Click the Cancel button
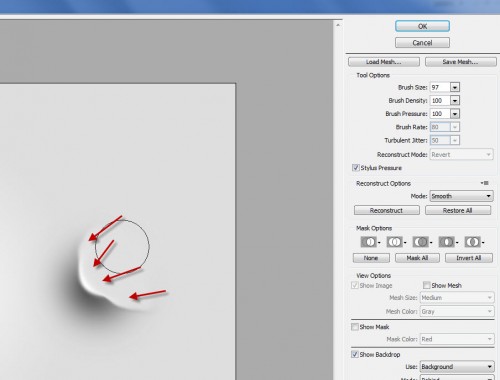Viewport: 500px width, 380px height. 422,43
